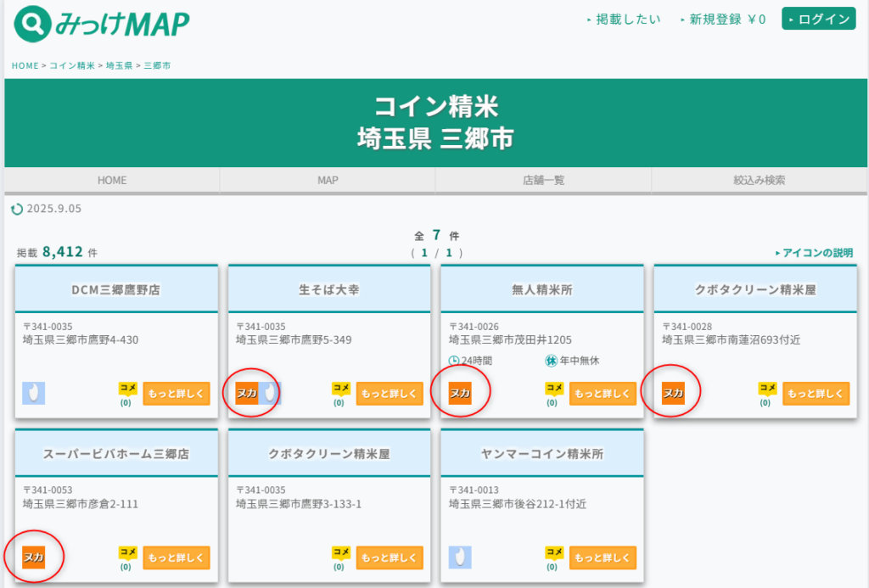The height and width of the screenshot is (588, 869).
Task: Click the rice grain icon on ヤンマーコイン精米所 card
Action: [x=460, y=557]
